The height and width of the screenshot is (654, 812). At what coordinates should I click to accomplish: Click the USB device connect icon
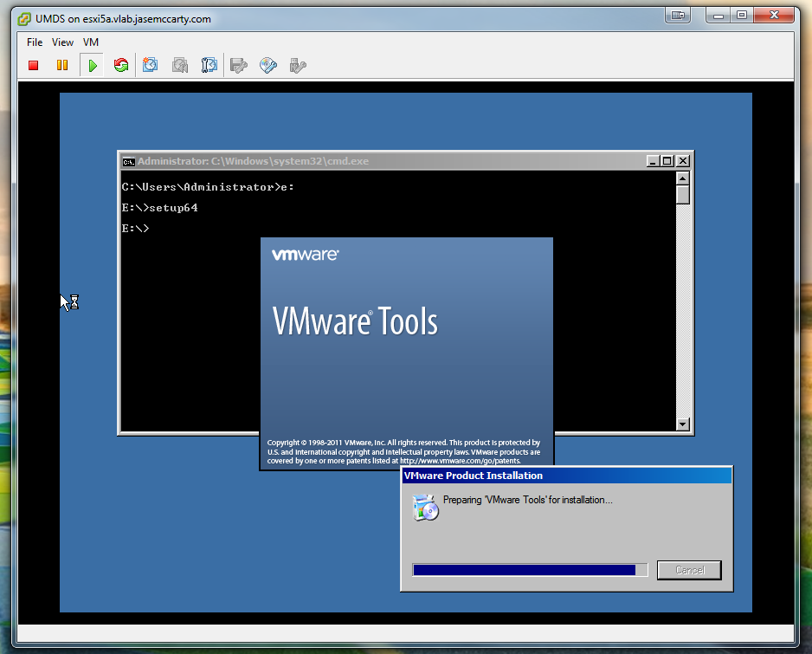click(298, 65)
